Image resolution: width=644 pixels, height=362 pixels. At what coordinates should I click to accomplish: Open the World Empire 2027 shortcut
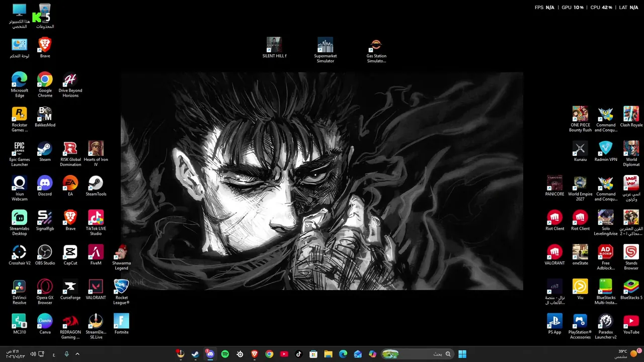pos(580,189)
